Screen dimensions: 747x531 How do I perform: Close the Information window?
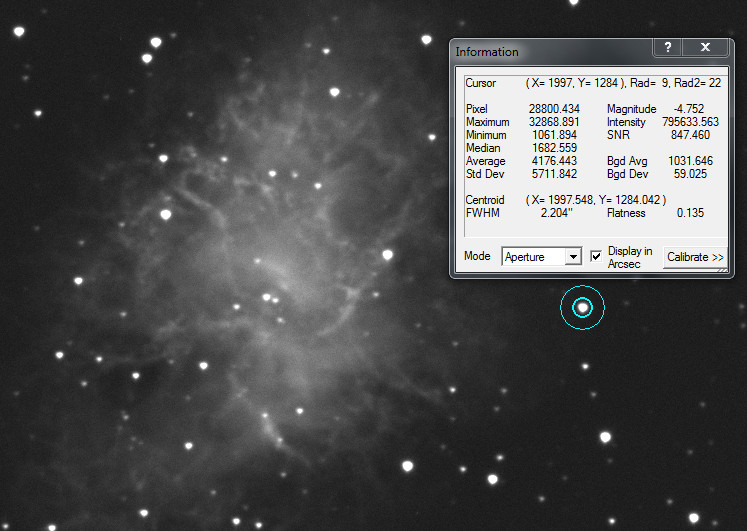tap(706, 48)
